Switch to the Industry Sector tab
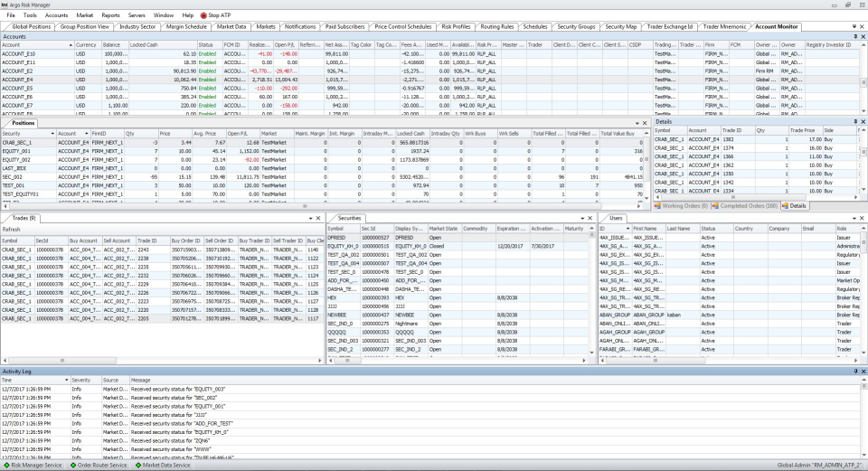Image resolution: width=868 pixels, height=471 pixels. click(x=137, y=26)
